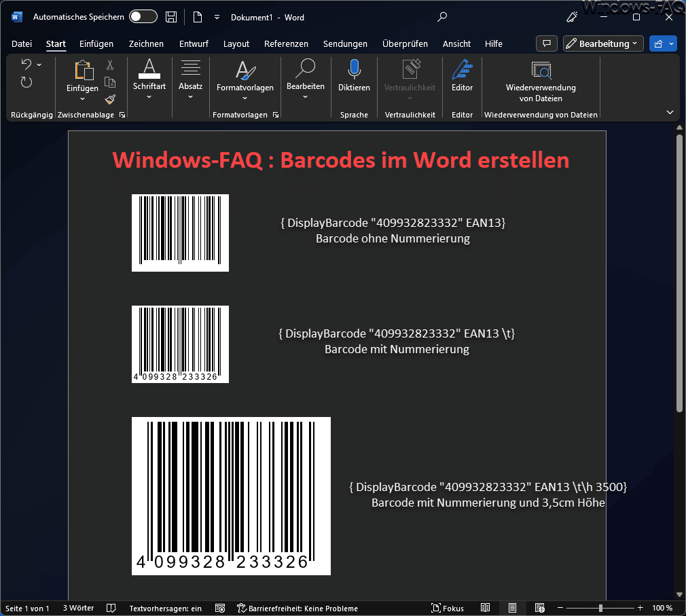This screenshot has height=616, width=686.
Task: Open the Referenzen tab
Action: 286,43
